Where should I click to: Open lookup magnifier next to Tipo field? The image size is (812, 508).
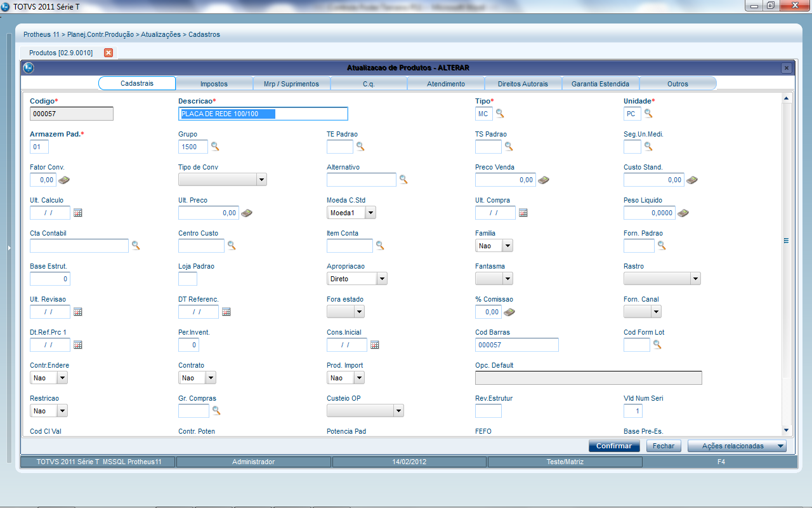point(500,114)
